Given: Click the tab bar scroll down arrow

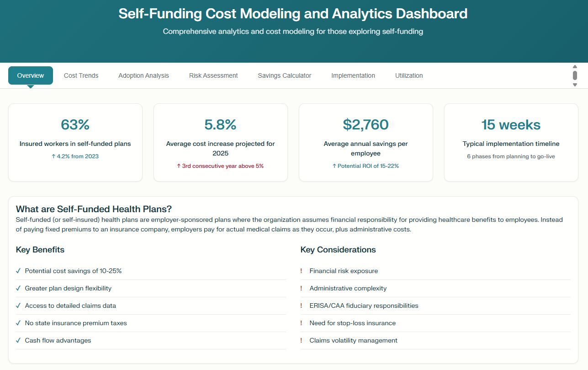Looking at the screenshot, I should point(575,85).
